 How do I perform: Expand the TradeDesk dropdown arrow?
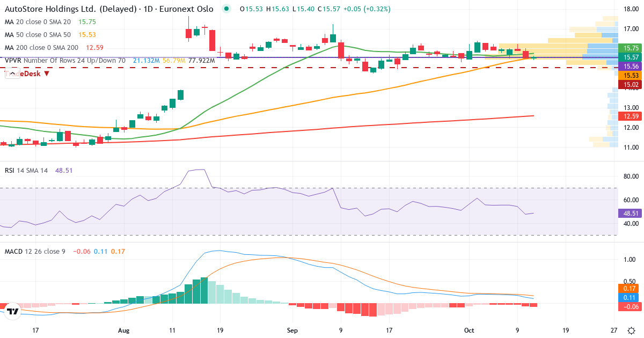click(47, 74)
